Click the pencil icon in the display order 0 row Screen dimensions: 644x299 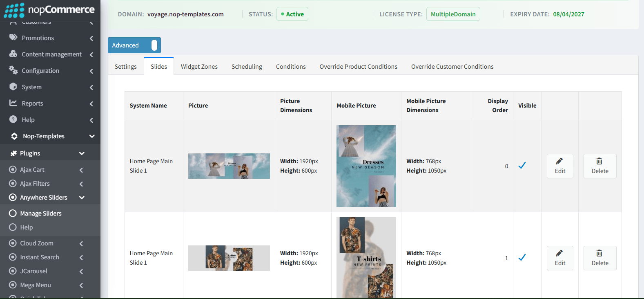pos(559,161)
